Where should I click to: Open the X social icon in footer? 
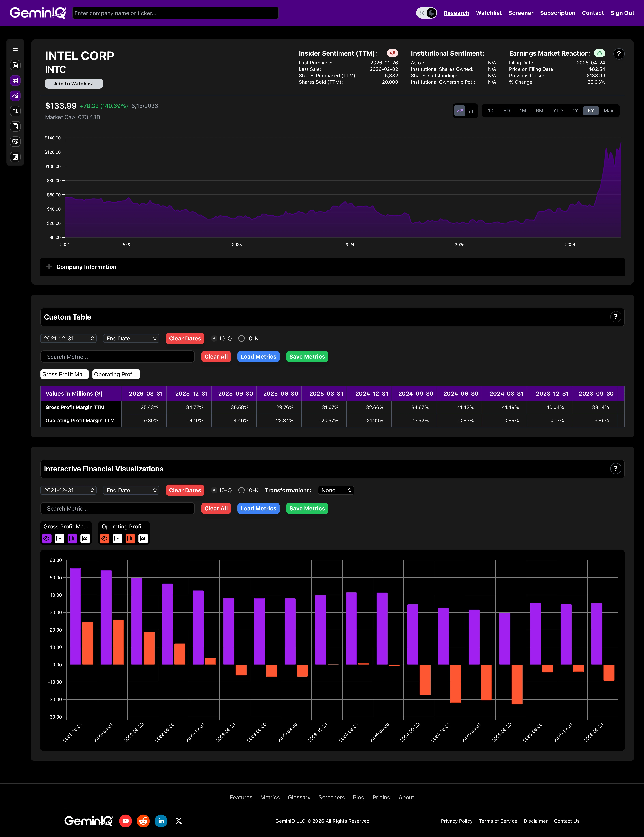pos(179,821)
